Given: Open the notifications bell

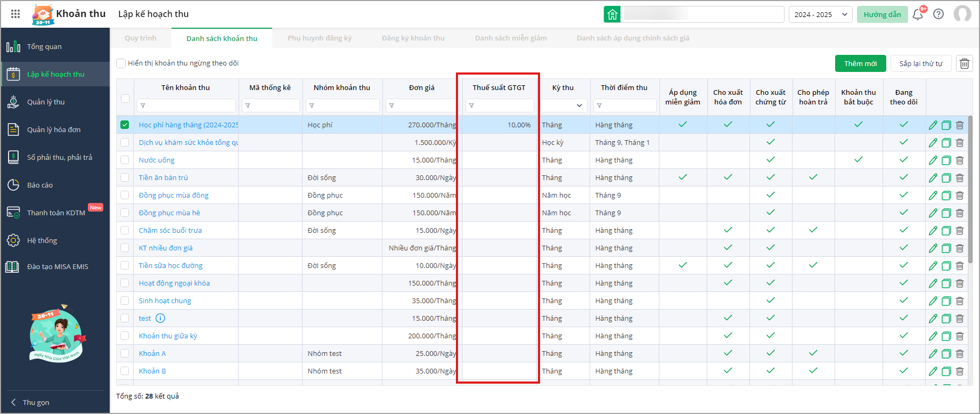Looking at the screenshot, I should pyautogui.click(x=918, y=14).
